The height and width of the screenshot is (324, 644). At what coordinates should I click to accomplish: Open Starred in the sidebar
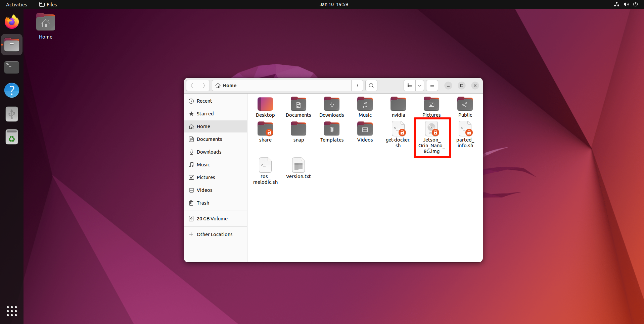pyautogui.click(x=205, y=114)
